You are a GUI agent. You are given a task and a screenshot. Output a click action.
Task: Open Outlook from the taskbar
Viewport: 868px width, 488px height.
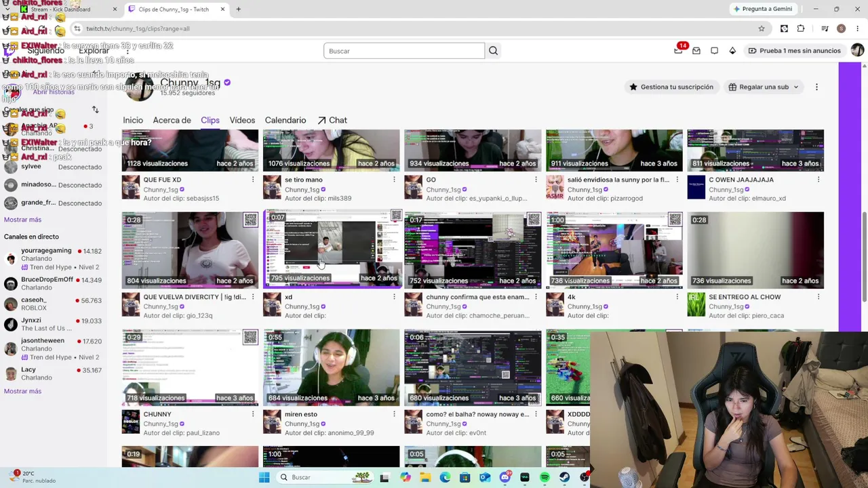pyautogui.click(x=485, y=477)
